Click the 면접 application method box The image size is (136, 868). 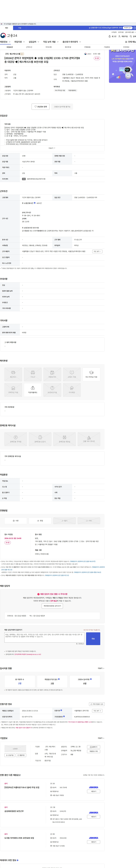point(40,521)
